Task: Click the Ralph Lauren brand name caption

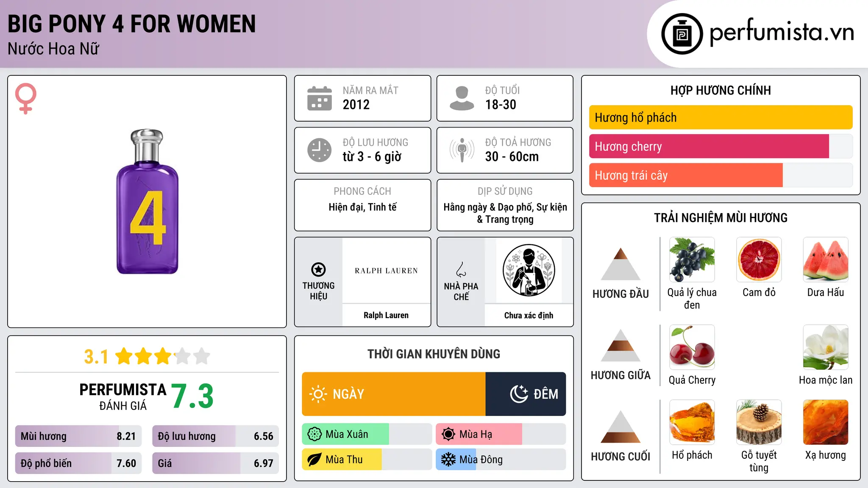Action: click(386, 315)
